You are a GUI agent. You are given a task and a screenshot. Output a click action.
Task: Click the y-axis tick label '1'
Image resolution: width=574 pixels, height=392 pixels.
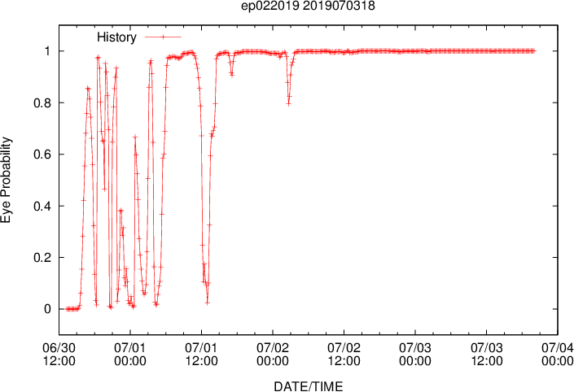[x=47, y=50]
